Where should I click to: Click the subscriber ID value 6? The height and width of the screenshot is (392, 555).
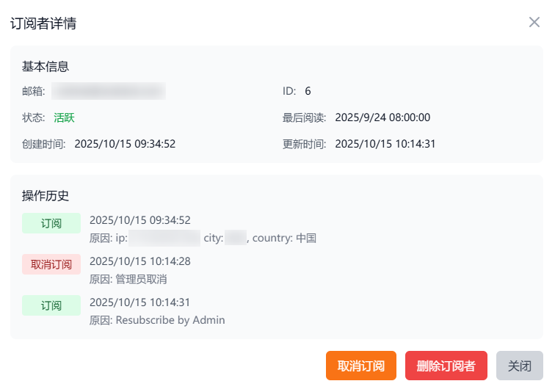[308, 91]
